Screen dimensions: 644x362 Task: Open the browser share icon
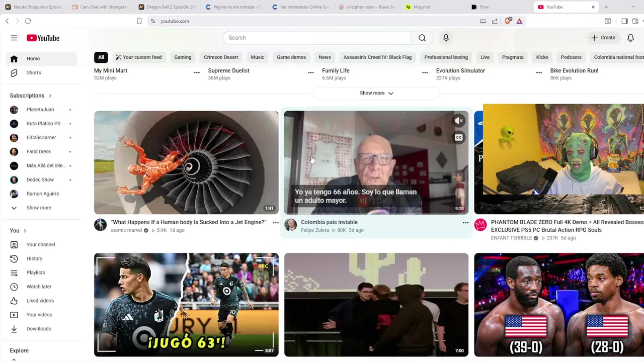[x=495, y=21]
